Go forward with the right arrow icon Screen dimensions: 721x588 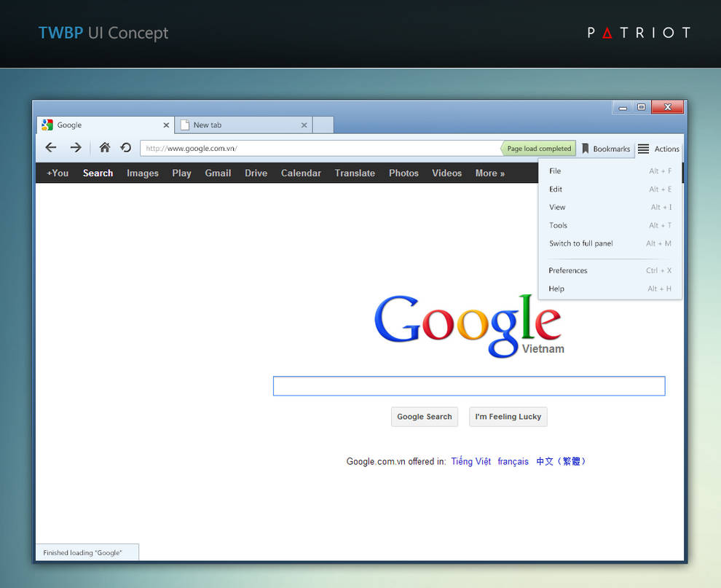(76, 148)
